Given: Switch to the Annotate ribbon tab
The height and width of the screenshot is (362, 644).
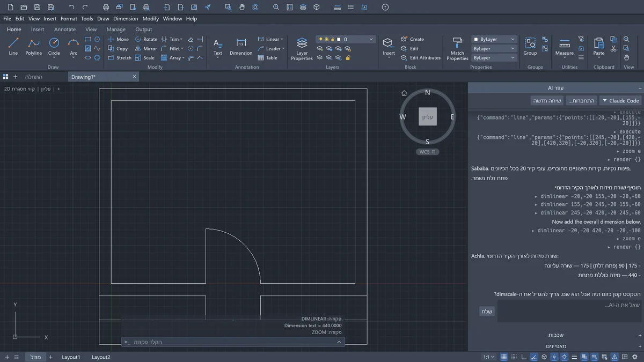Looking at the screenshot, I should [x=65, y=29].
